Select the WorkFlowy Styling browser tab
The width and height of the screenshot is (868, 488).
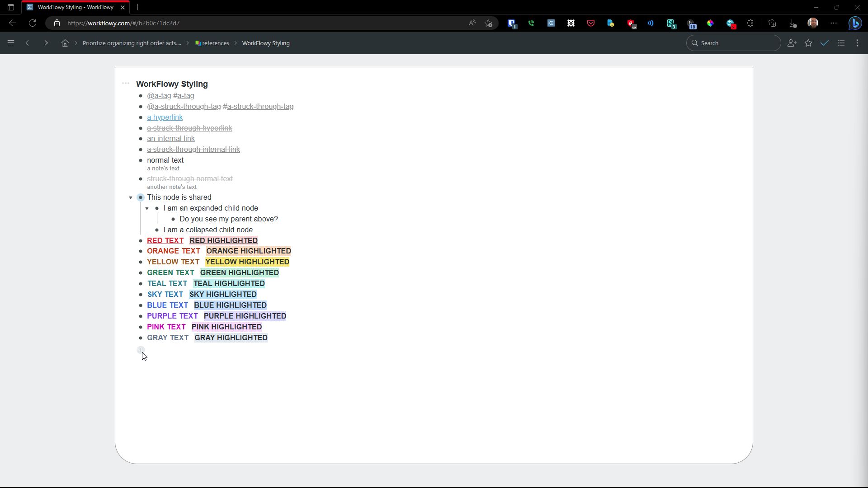coord(75,7)
